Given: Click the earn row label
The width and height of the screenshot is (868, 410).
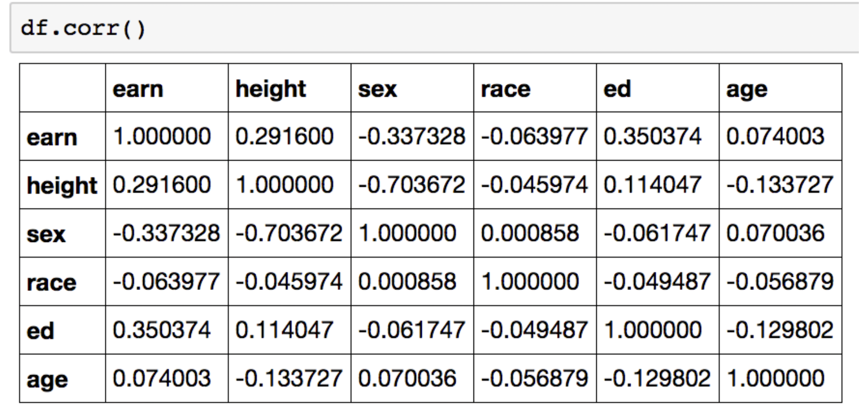Looking at the screenshot, I should click(63, 137).
